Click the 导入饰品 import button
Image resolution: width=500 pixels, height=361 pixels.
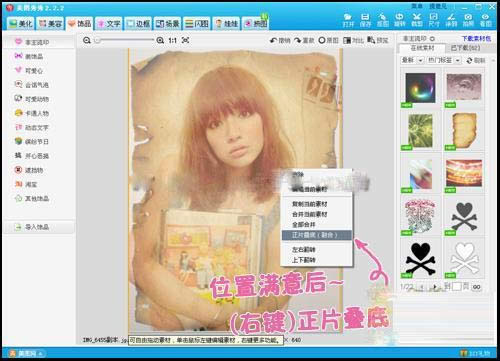tap(37, 227)
